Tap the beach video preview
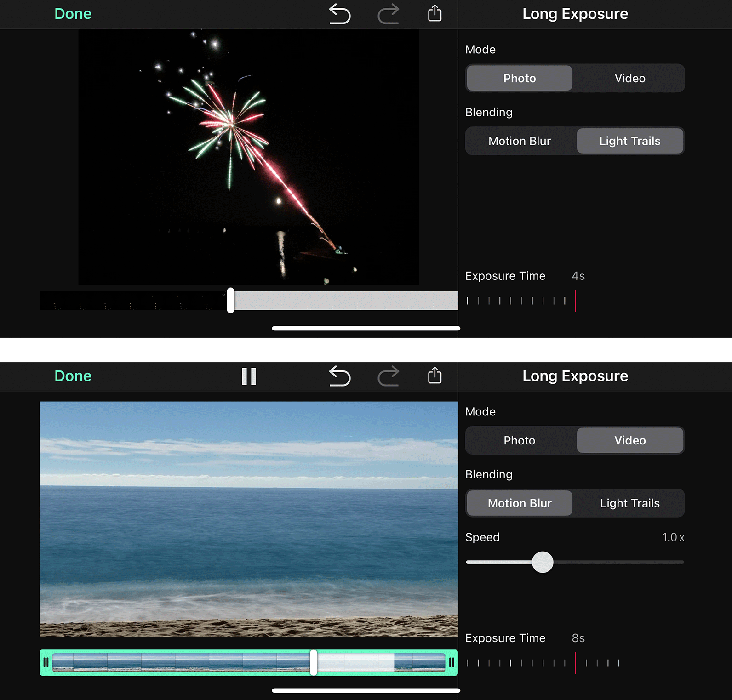 (x=249, y=519)
